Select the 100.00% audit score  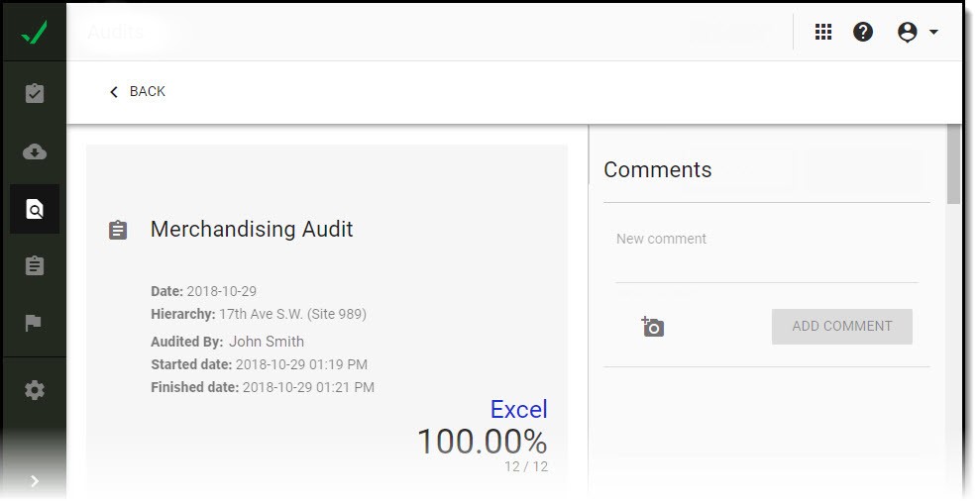point(482,442)
